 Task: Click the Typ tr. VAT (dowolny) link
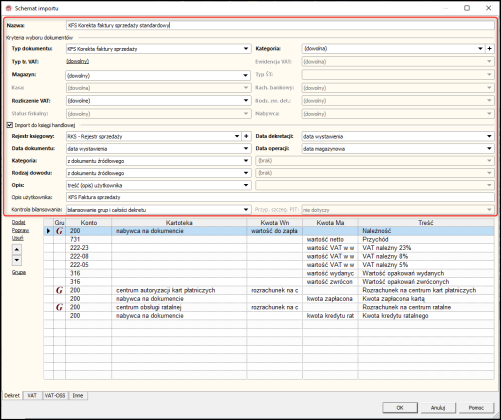(x=78, y=62)
